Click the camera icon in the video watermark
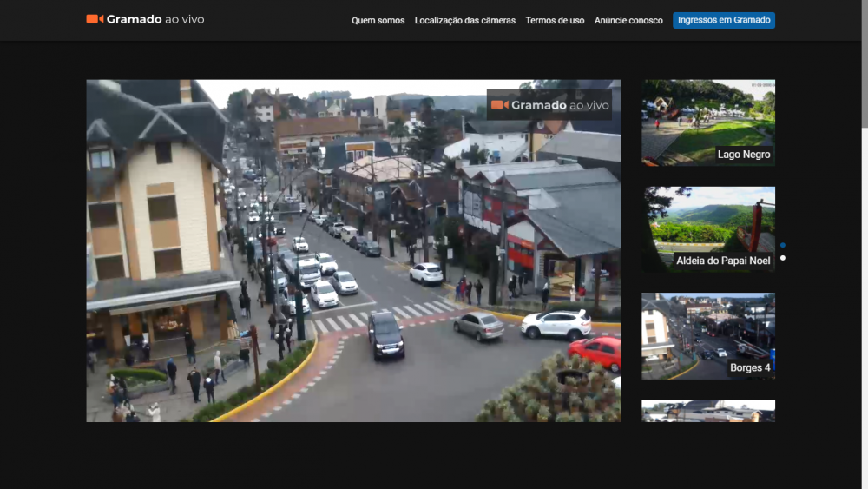 [499, 105]
